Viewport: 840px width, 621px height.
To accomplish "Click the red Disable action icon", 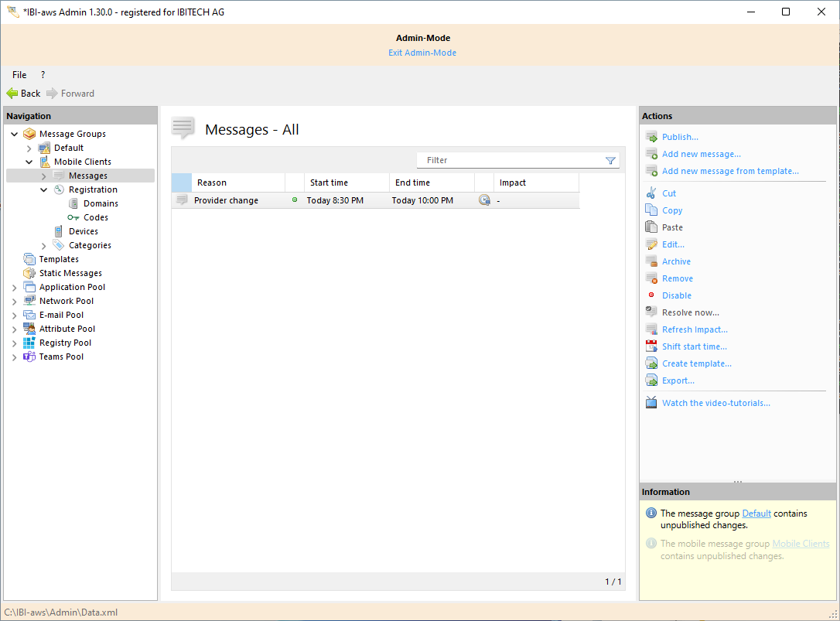I will point(650,295).
